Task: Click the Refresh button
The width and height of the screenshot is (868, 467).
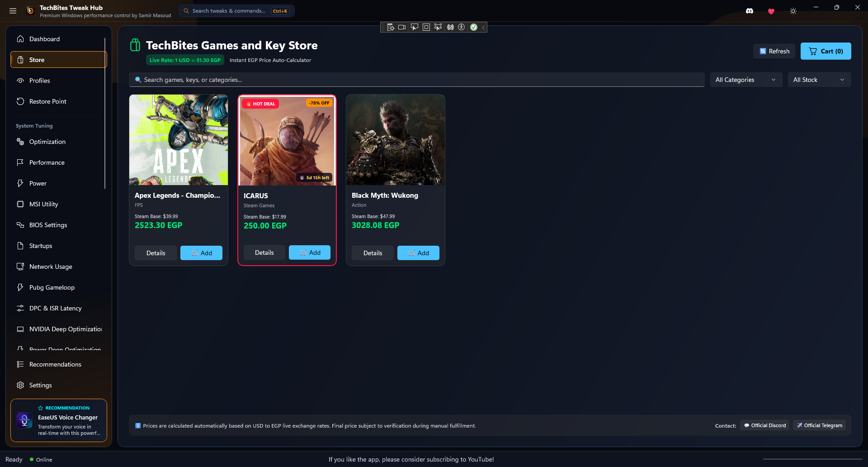Action: coord(774,51)
